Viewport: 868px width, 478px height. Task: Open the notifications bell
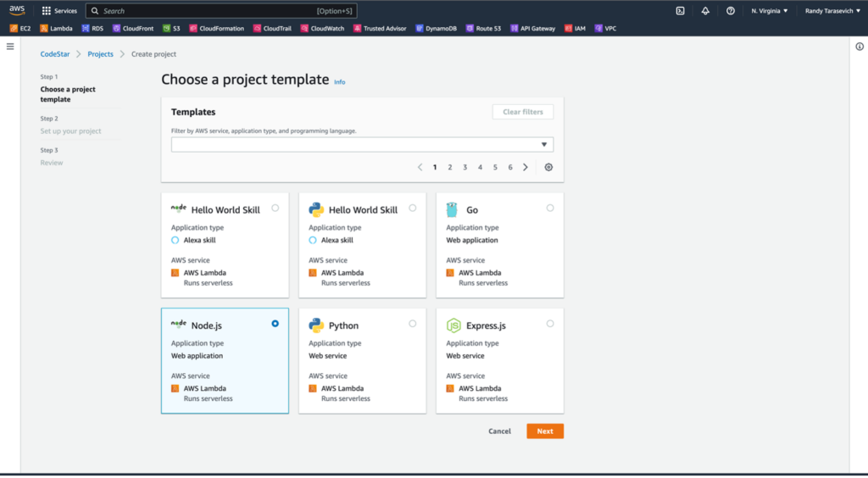pos(705,10)
